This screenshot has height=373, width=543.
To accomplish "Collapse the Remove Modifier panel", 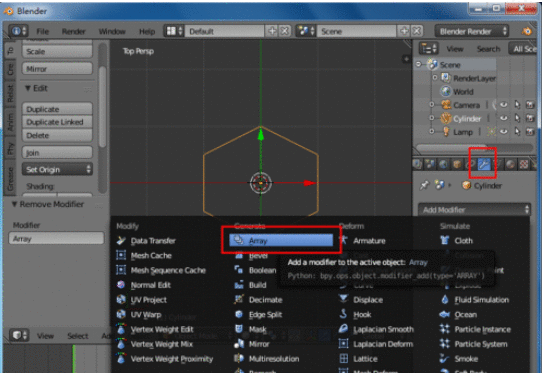I will tap(14, 204).
